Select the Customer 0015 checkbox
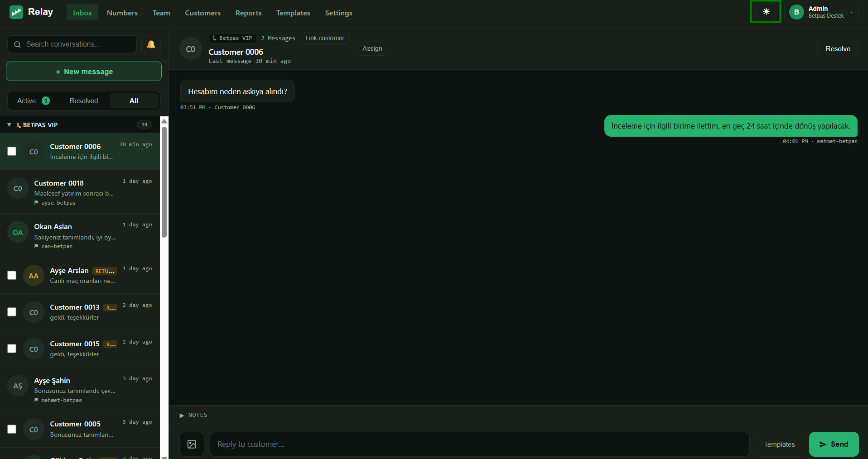The image size is (868, 459). pyautogui.click(x=12, y=349)
